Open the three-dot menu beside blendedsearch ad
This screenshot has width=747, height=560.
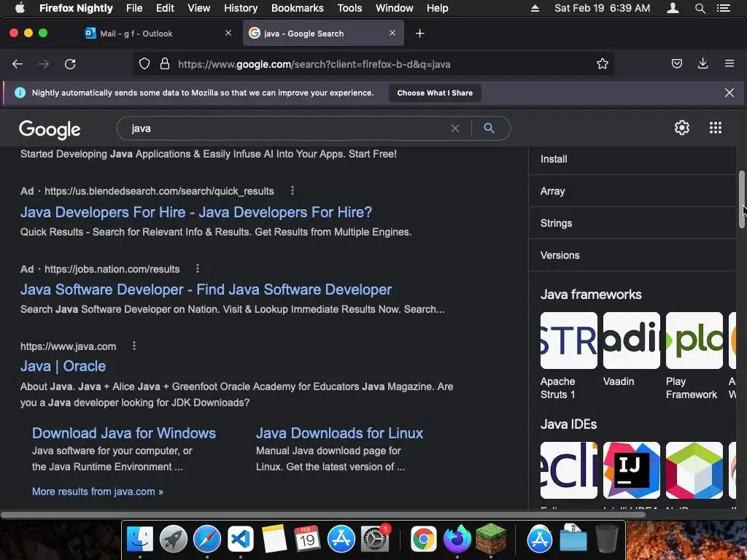(x=293, y=191)
